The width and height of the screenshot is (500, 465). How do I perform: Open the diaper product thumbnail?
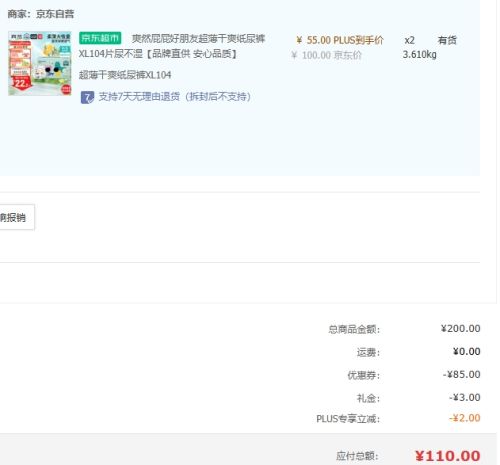click(x=40, y=63)
